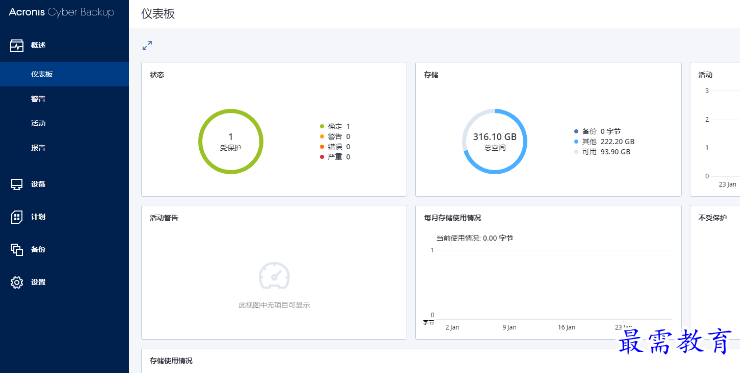
Task: Click the '9 Jan' axis label
Action: click(509, 327)
